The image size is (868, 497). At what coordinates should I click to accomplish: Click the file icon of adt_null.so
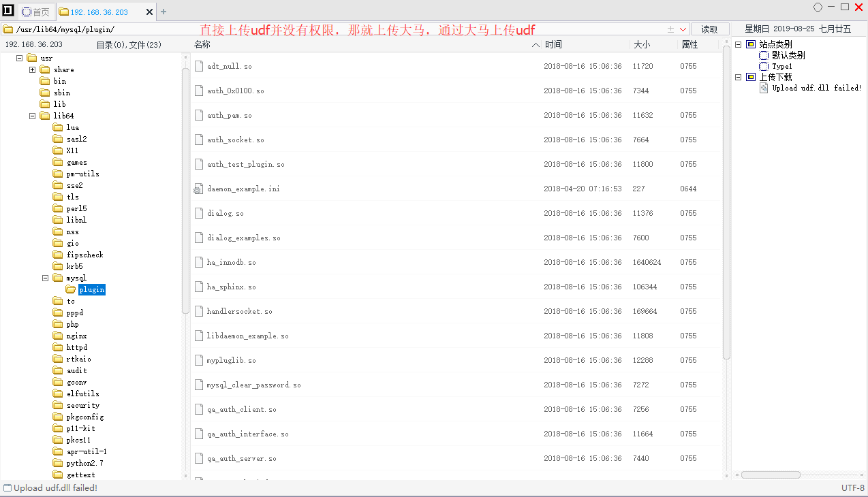[199, 66]
